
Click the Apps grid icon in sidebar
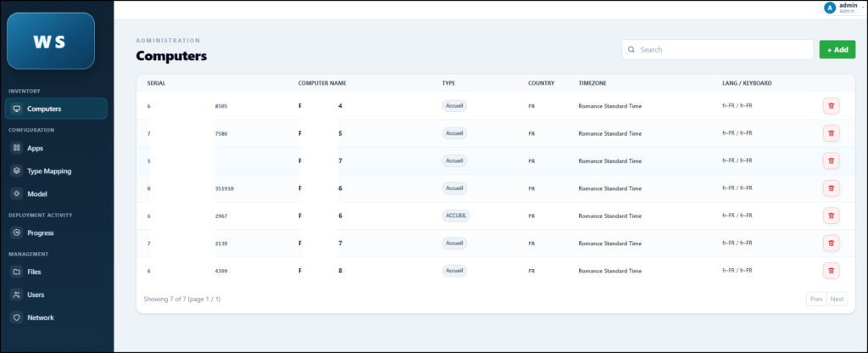[17, 148]
